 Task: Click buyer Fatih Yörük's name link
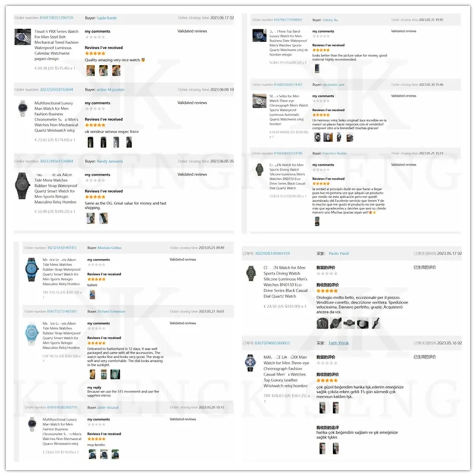pyautogui.click(x=339, y=343)
